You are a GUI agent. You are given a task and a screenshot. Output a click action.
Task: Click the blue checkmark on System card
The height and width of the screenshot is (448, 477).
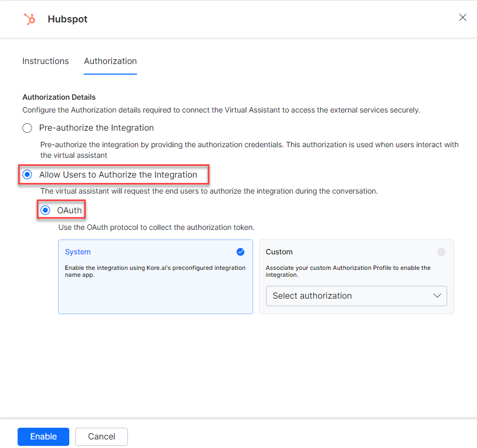pos(240,252)
